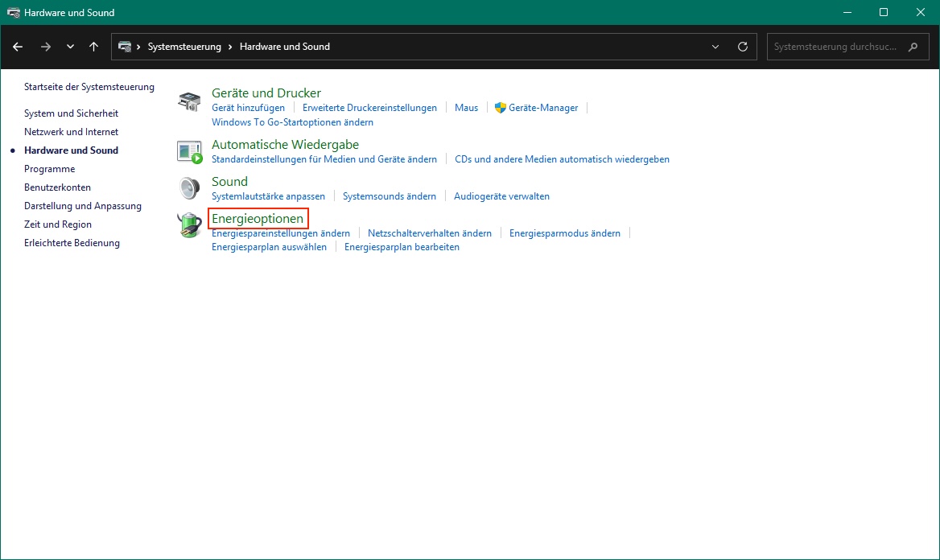940x560 pixels.
Task: Click the Automatische Wiedergabe icon
Action: [189, 151]
